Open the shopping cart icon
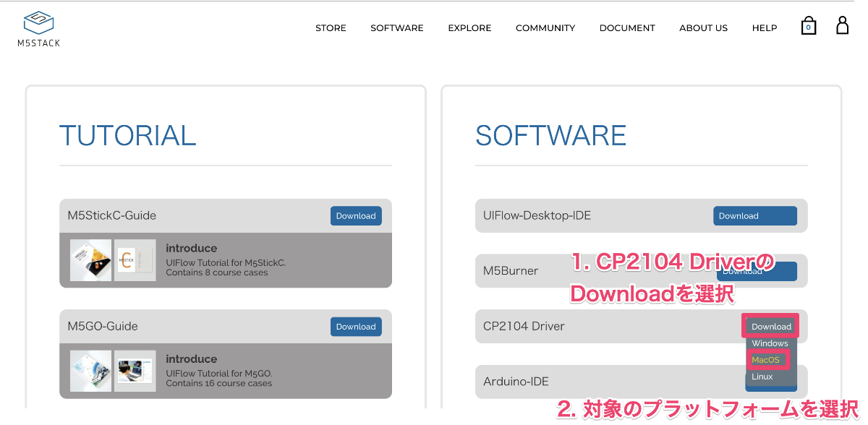 tap(809, 26)
